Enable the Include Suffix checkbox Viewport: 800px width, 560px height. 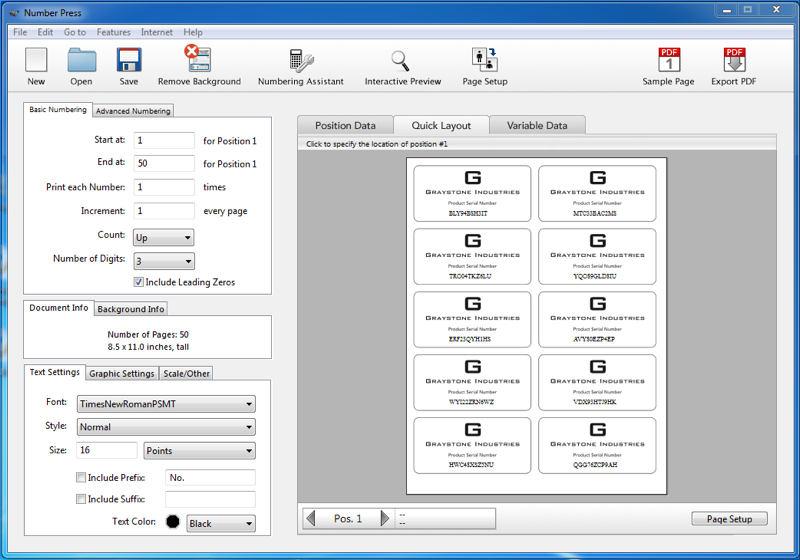81,499
